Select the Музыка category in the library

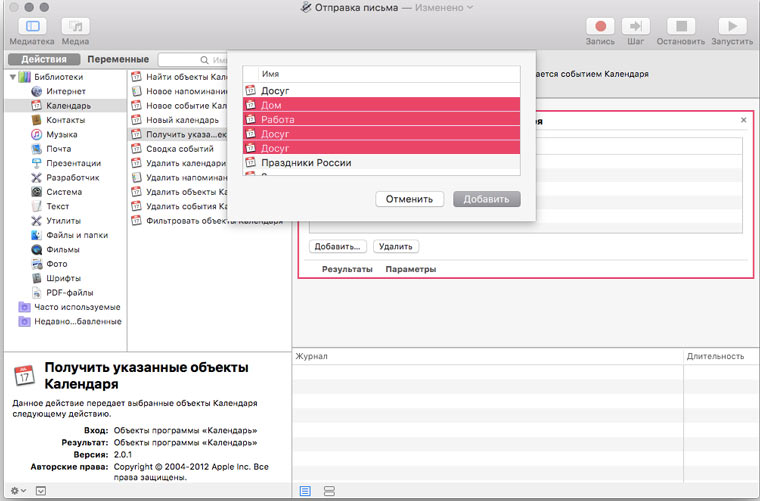(x=61, y=134)
